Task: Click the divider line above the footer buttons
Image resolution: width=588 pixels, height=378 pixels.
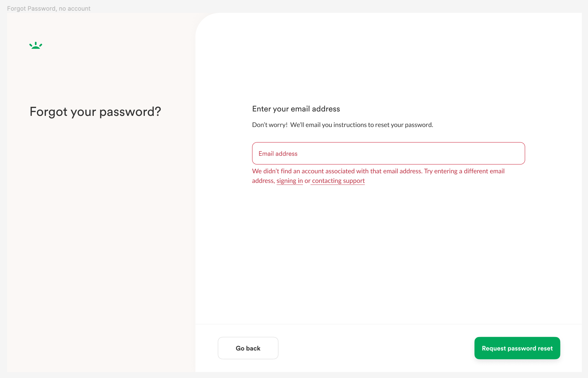Action: [389, 324]
